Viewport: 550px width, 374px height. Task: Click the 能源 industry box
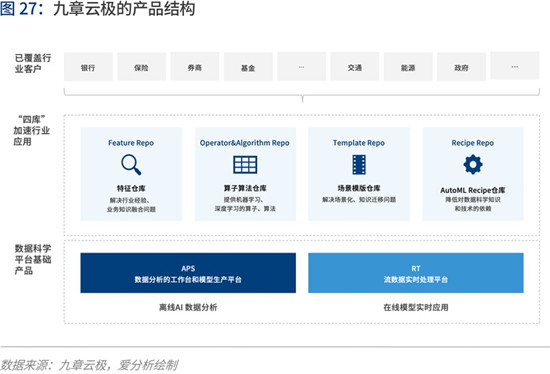408,67
